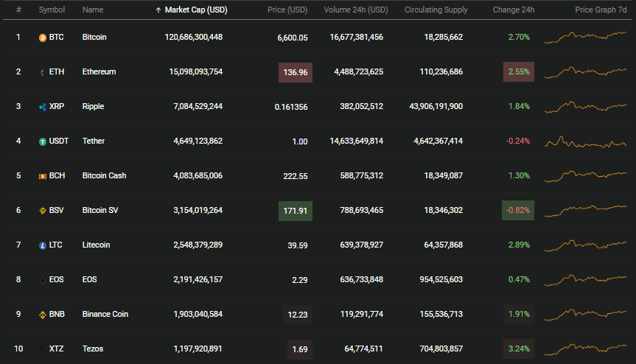The width and height of the screenshot is (636, 364).
Task: Click the Bitcoin Cash BCH icon
Action: coord(43,176)
